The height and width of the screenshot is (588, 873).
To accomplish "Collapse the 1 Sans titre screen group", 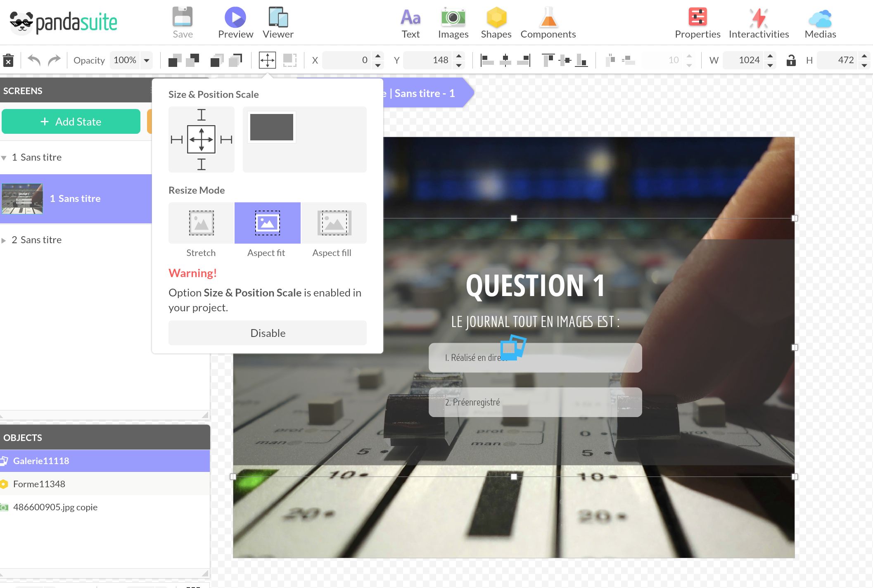I will (4, 158).
